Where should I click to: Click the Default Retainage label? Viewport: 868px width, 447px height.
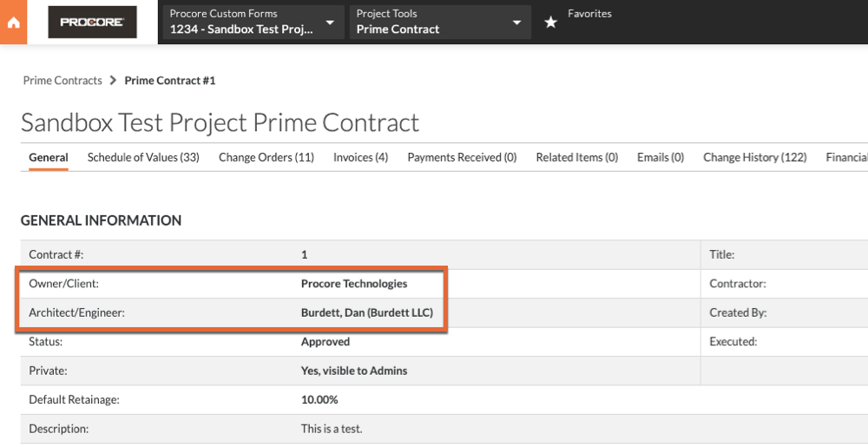click(x=74, y=399)
